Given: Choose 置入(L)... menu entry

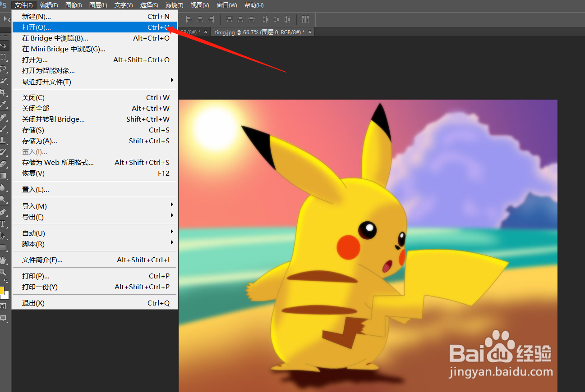Looking at the screenshot, I should coord(95,190).
